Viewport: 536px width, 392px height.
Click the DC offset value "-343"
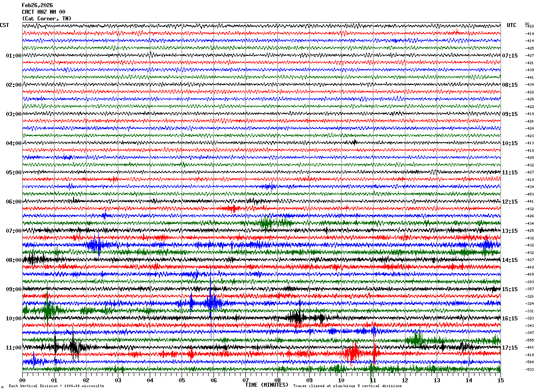[529, 326]
